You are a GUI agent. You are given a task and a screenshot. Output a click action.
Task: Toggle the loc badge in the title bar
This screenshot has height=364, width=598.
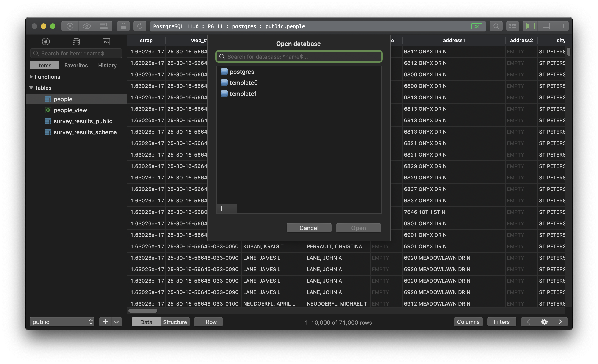click(476, 26)
